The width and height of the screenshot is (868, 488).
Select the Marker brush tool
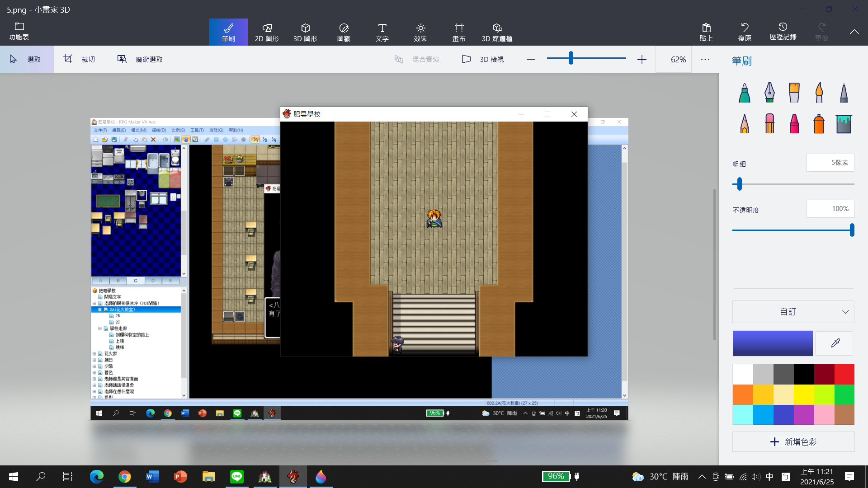point(744,93)
